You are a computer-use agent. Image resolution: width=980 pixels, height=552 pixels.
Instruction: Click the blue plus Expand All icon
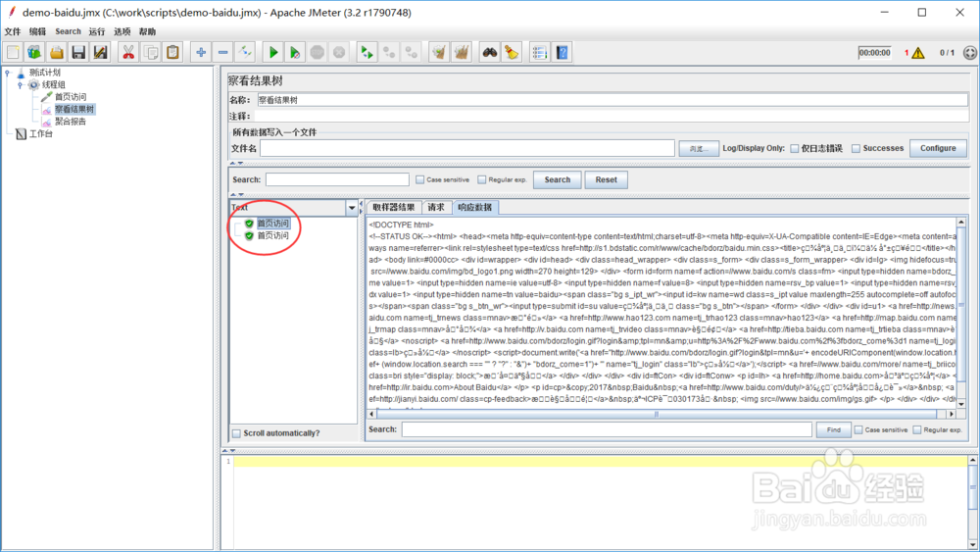pos(201,53)
